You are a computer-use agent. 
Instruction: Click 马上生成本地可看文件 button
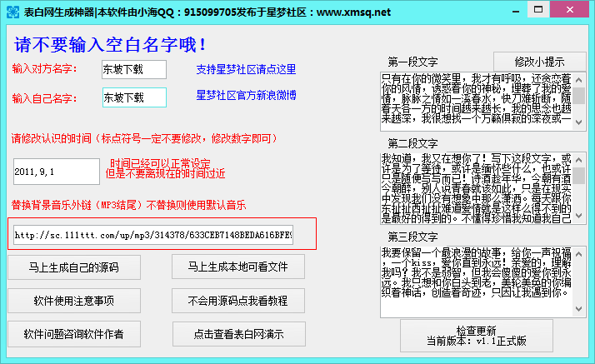pyautogui.click(x=238, y=267)
